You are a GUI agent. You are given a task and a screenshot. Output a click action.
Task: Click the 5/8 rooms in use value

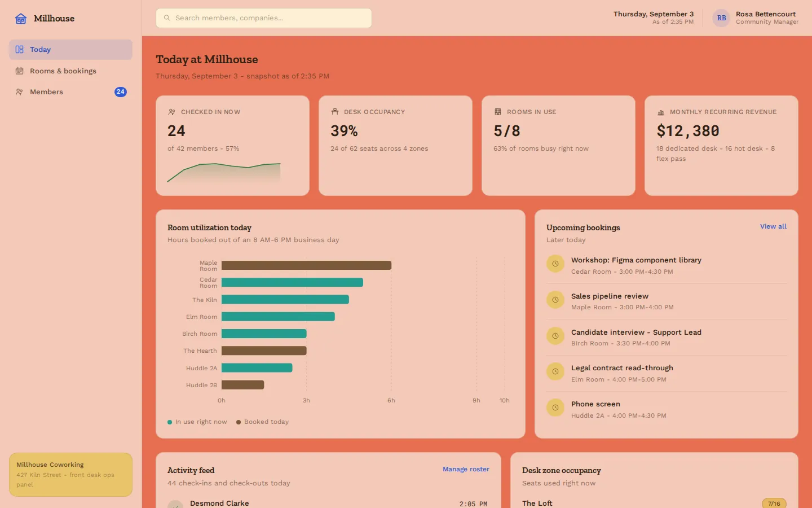[507, 131]
